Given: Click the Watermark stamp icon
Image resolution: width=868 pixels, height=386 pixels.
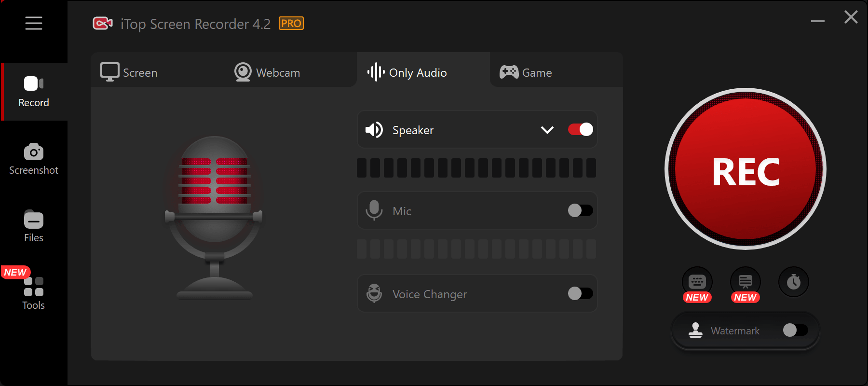Looking at the screenshot, I should point(695,331).
